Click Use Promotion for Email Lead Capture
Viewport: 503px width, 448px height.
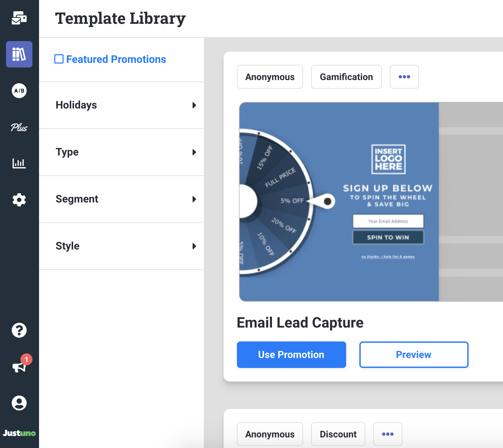[291, 355]
